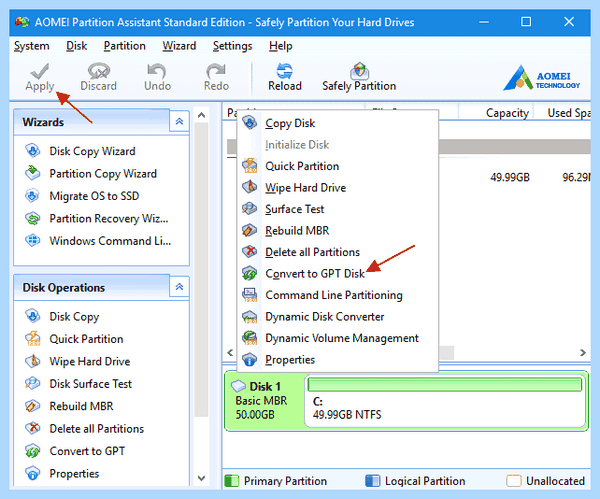
Task: Click the partition list scroll left arrow
Action: (x=230, y=352)
